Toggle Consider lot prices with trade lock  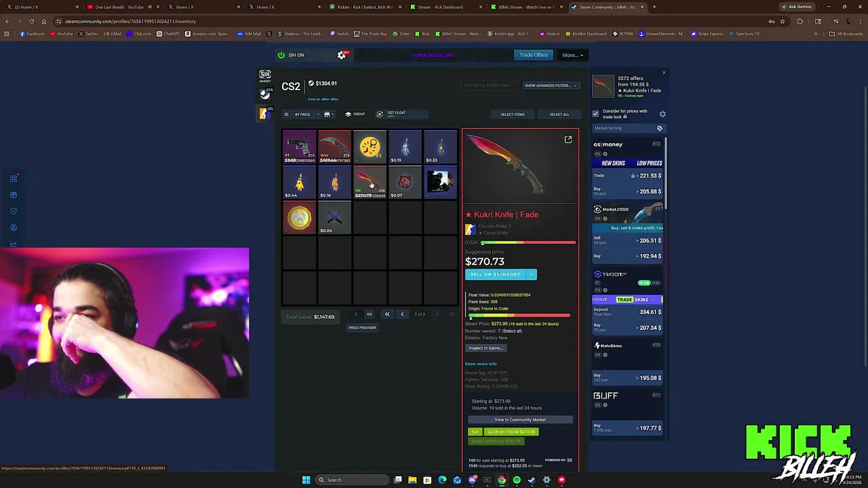[x=595, y=113]
